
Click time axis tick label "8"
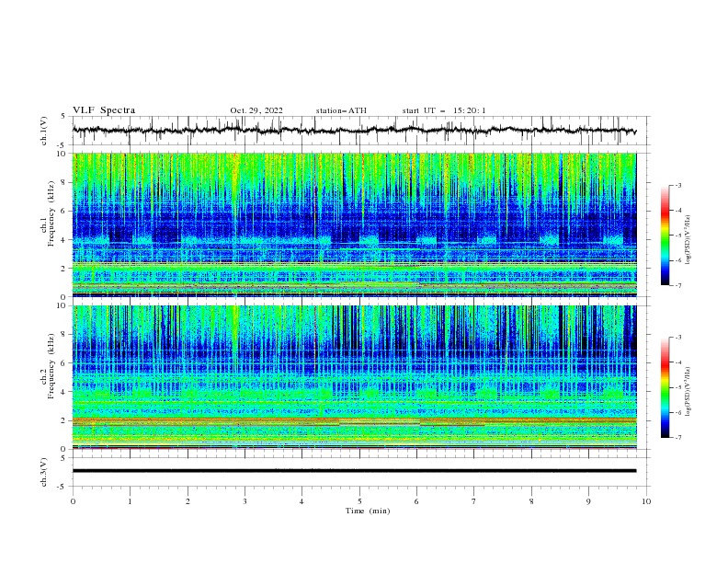pos(531,501)
